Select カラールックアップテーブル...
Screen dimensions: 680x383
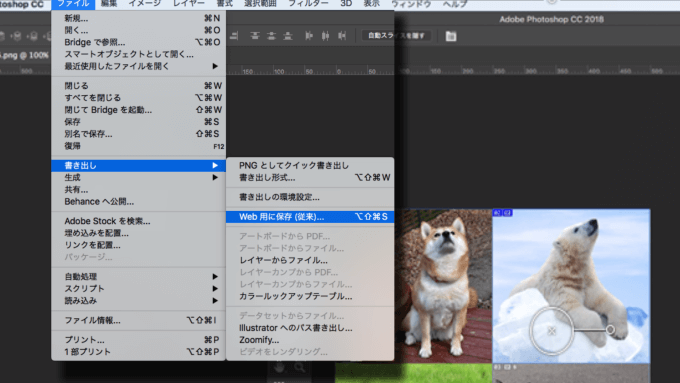pos(310,296)
